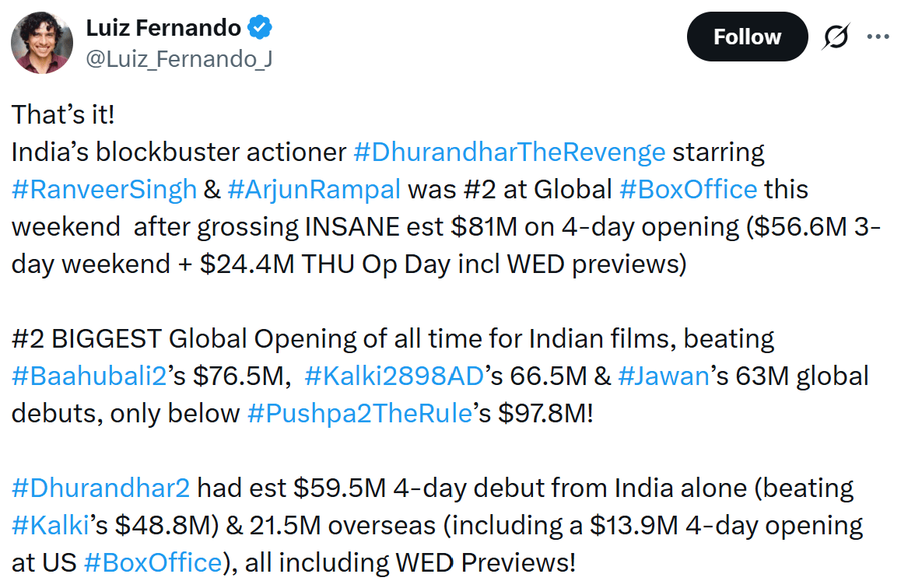Click the "That's it!" opening line

pos(63,114)
